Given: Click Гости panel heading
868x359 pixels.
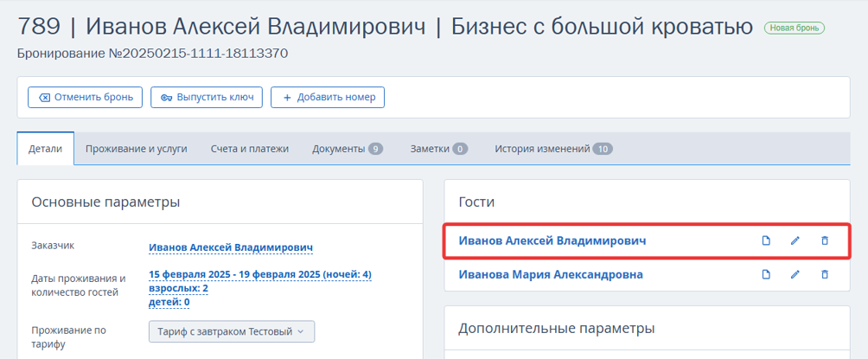Looking at the screenshot, I should coord(476,202).
